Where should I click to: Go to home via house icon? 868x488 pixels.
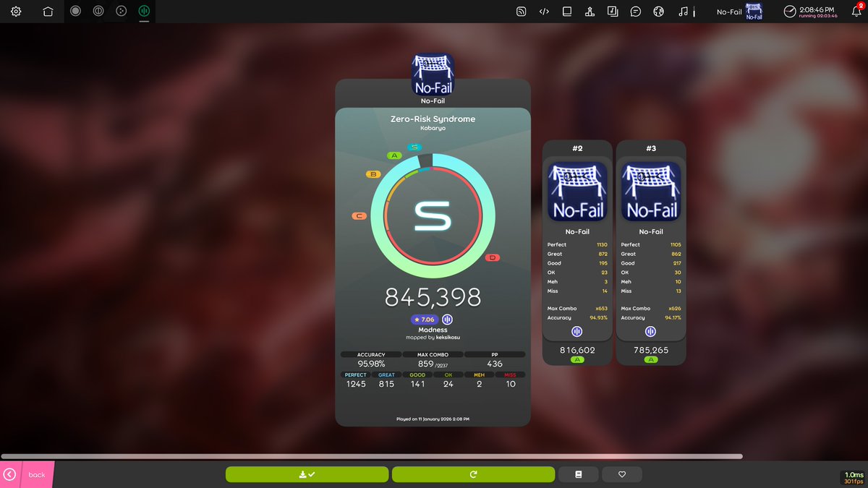48,12
